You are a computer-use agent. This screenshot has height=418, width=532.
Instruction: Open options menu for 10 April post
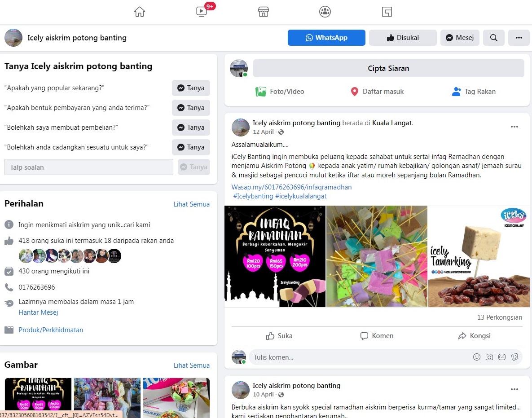pyautogui.click(x=514, y=389)
